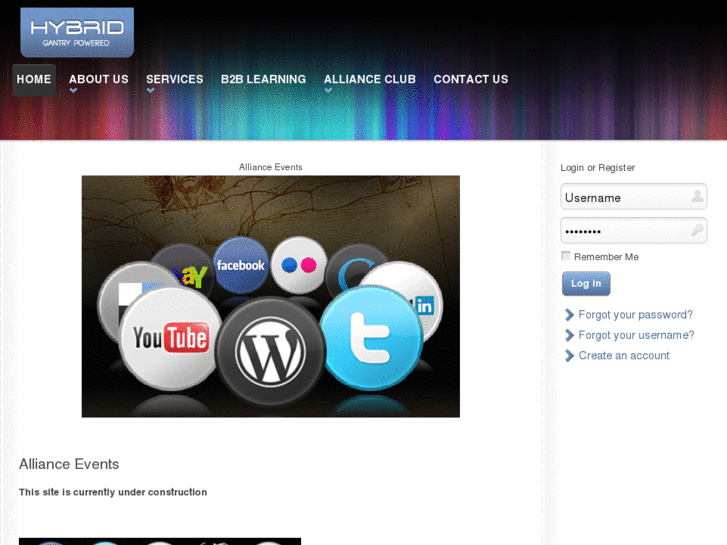Click arrow icon beside Forgot your password
Image resolution: width=727 pixels, height=545 pixels.
(569, 315)
